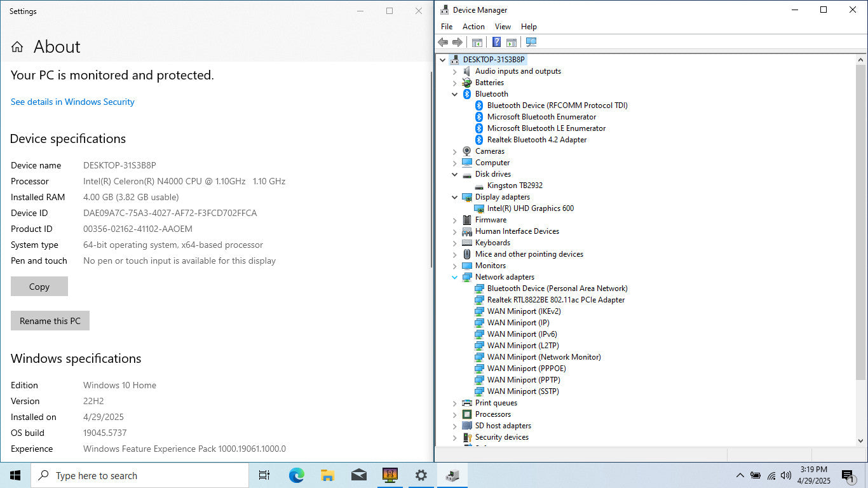Click the Home icon beside About heading
868x488 pixels.
(17, 47)
